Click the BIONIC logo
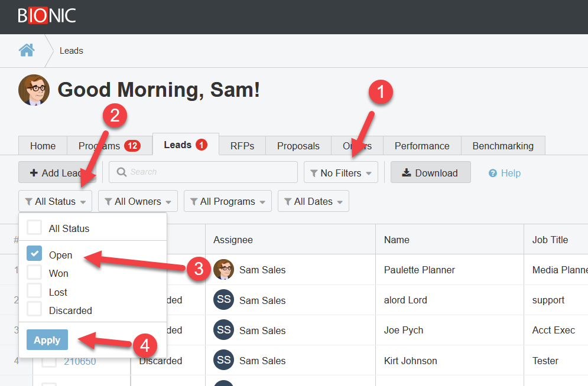The width and height of the screenshot is (588, 386). click(x=47, y=15)
